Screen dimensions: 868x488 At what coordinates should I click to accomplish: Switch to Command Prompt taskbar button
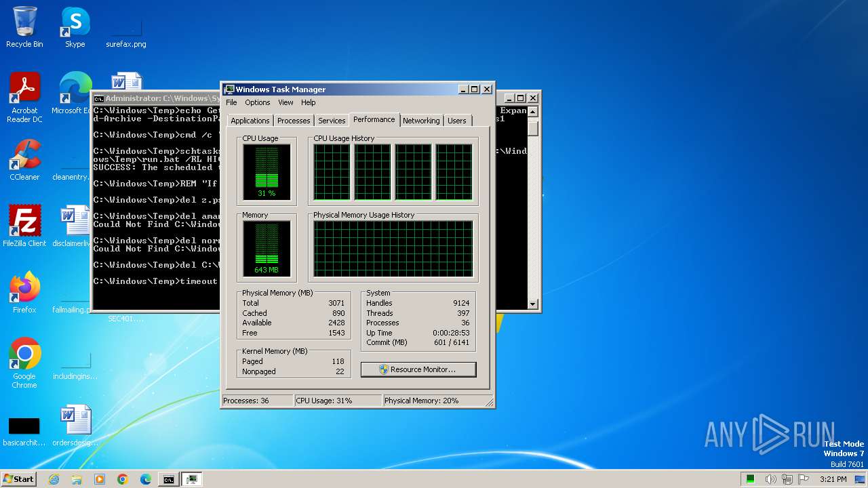[168, 479]
